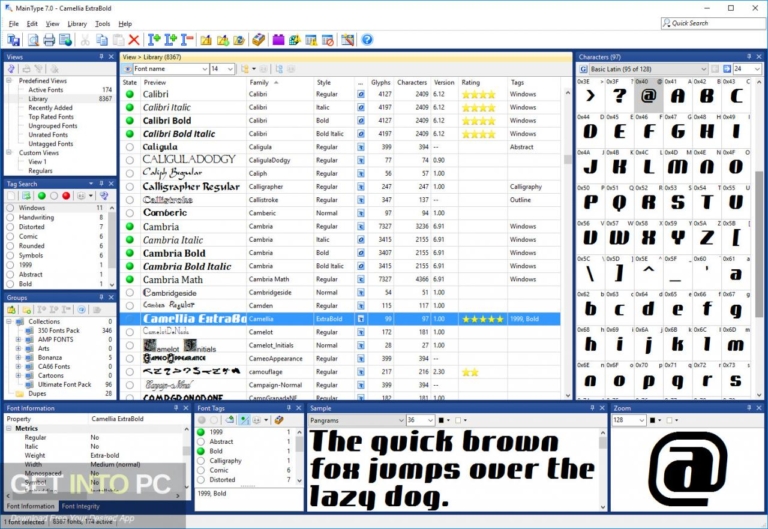This screenshot has width=768, height=529.
Task: Sort by the Rating column header
Action: [x=482, y=82]
